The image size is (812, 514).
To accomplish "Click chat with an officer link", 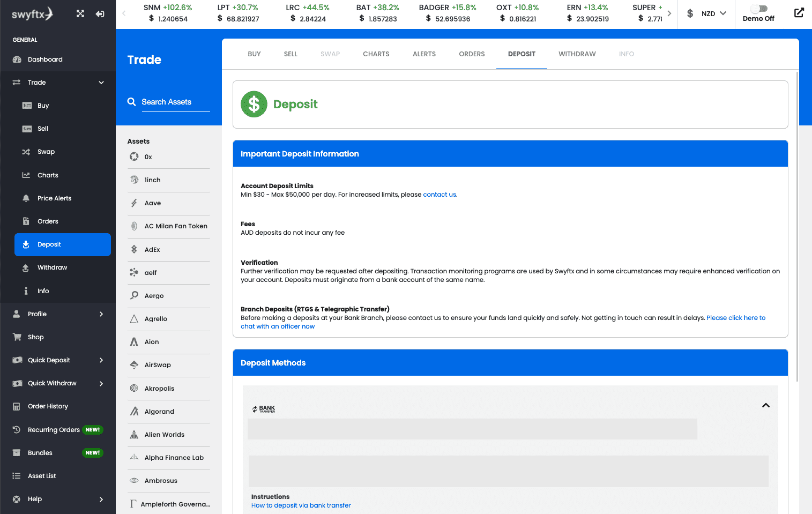I will coord(278,326).
